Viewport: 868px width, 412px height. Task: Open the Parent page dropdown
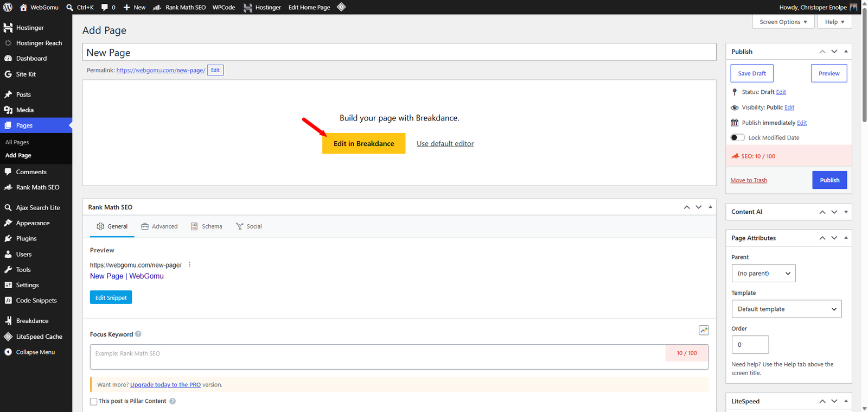763,273
